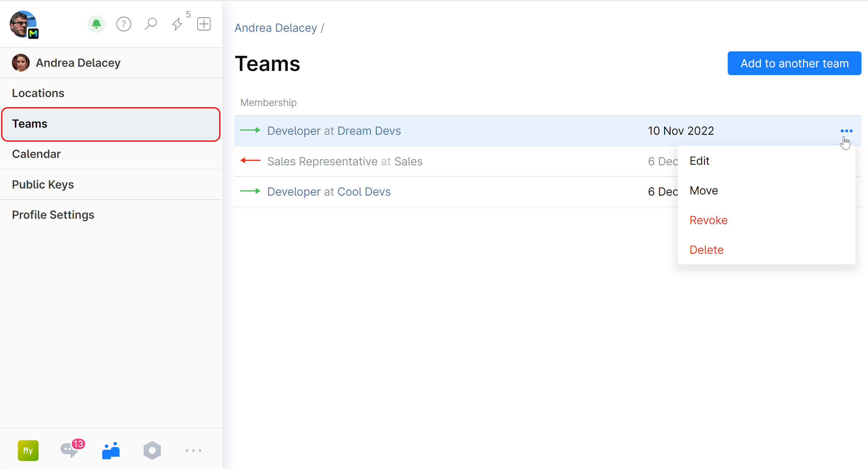The image size is (868, 469).
Task: Open Andrea Delacey breadcrumb link
Action: click(x=275, y=28)
